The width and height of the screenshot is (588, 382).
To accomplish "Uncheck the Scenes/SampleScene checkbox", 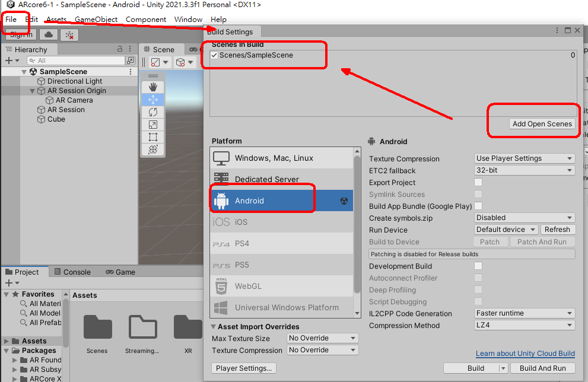I will (214, 55).
